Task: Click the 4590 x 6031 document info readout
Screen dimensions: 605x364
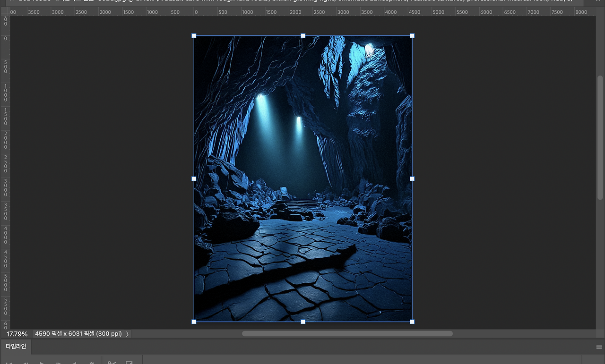Action: click(x=78, y=334)
